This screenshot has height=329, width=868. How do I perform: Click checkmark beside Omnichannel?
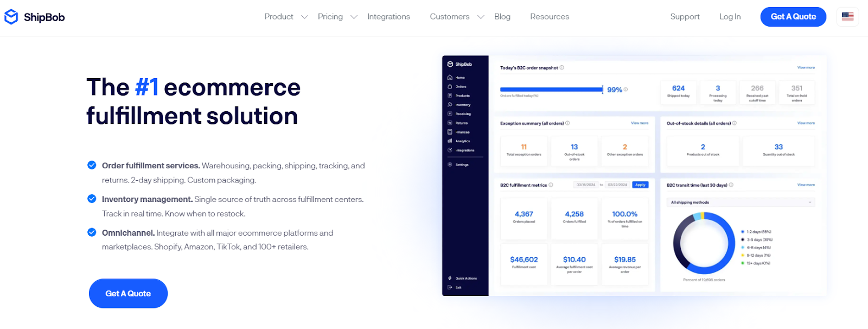pos(92,233)
